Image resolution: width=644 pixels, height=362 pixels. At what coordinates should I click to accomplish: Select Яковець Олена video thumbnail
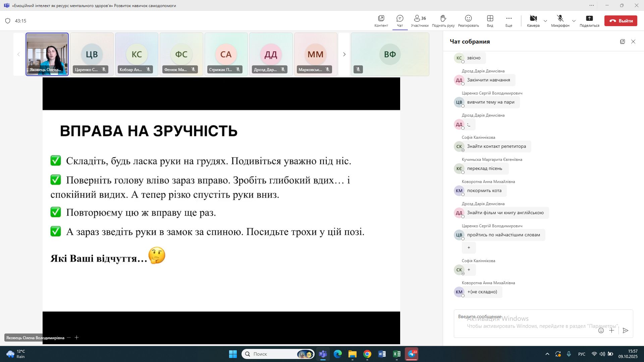point(47,54)
